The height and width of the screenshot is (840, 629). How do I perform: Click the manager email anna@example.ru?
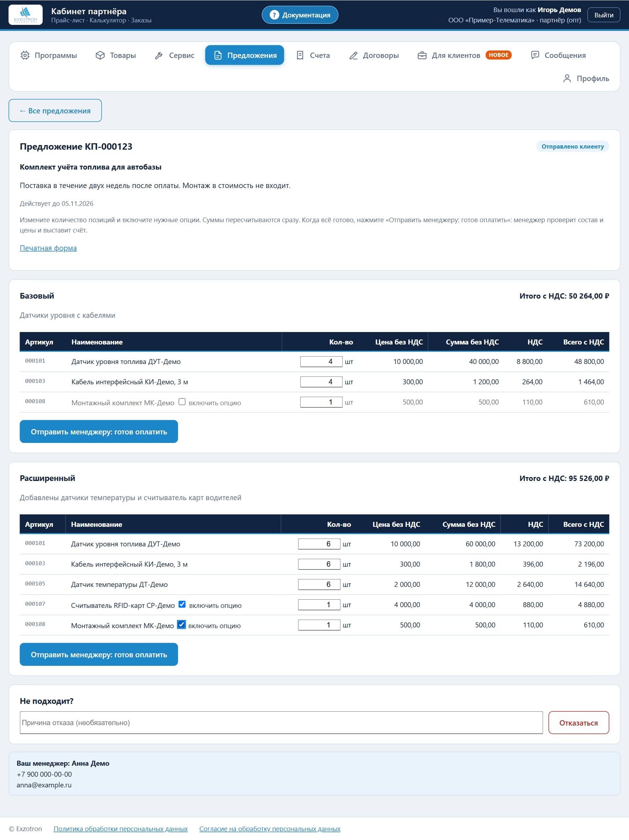[x=44, y=785]
